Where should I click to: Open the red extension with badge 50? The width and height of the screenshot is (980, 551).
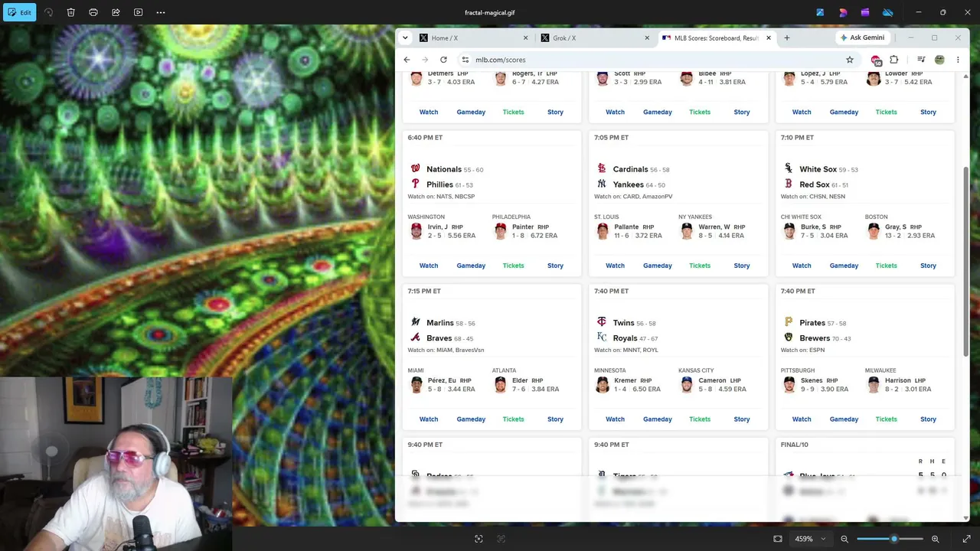click(x=877, y=60)
